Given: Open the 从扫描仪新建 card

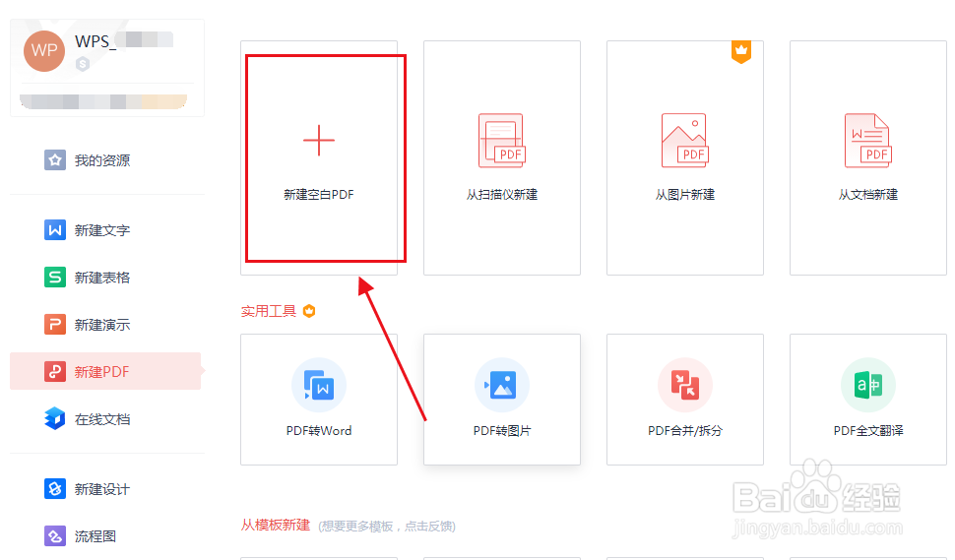Looking at the screenshot, I should coord(502,158).
